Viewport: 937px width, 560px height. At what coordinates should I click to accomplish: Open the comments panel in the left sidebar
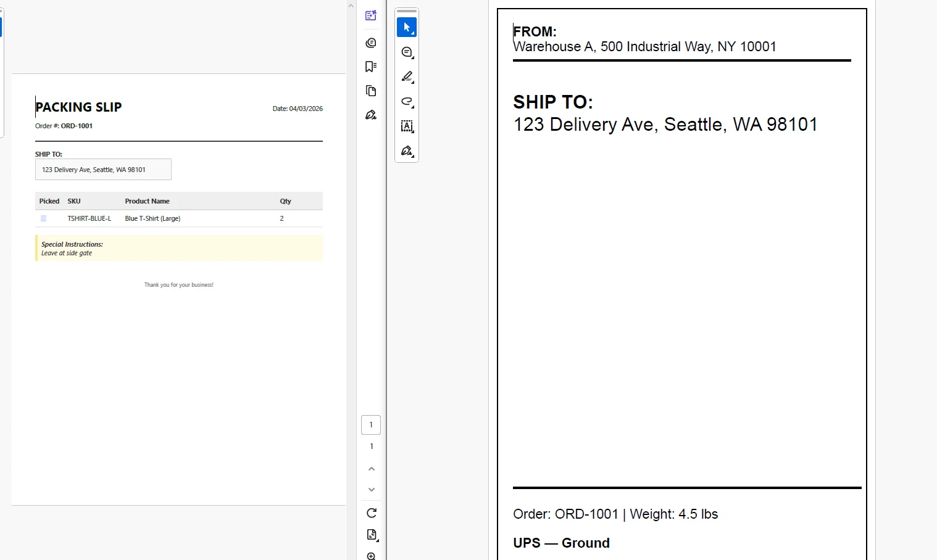click(371, 42)
